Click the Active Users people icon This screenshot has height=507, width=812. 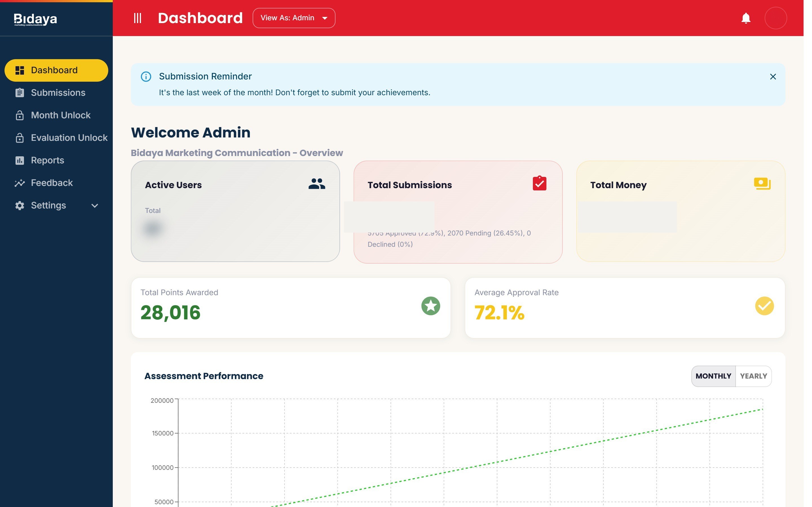pos(317,184)
